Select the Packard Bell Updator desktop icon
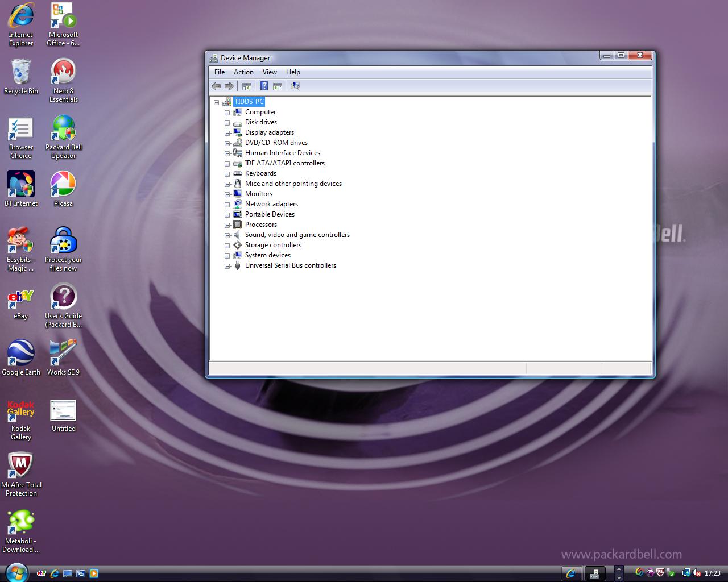Viewport: 728px width, 582px height. click(x=64, y=137)
